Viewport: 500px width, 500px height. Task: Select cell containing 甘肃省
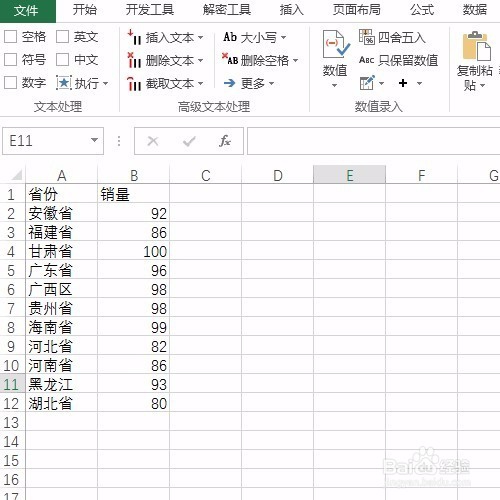click(61, 251)
